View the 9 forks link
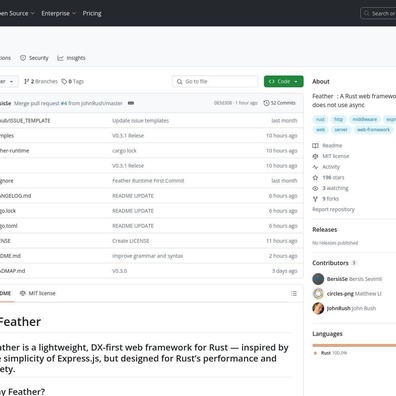The image size is (396, 396). coord(330,199)
